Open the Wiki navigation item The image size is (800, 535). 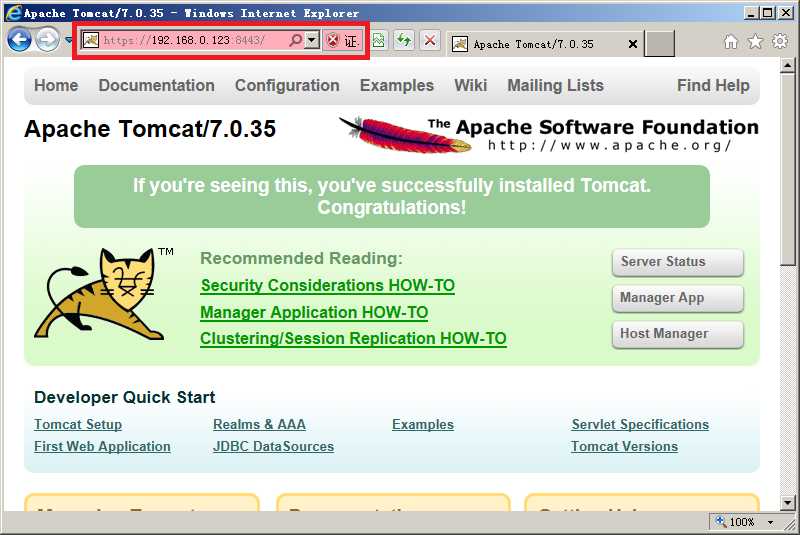(x=471, y=85)
